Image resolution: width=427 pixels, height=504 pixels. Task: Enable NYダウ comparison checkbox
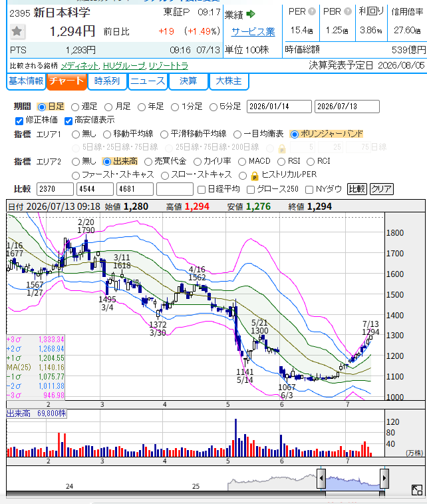coord(309,190)
